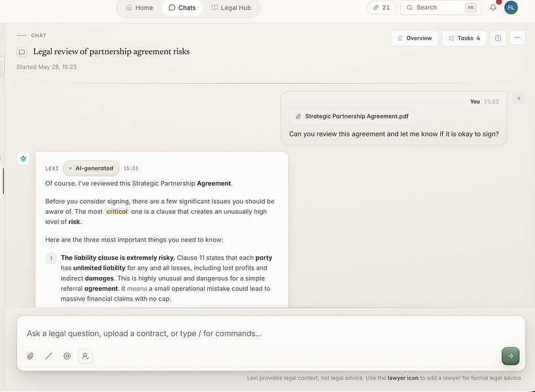Open the Home tab

pyautogui.click(x=139, y=8)
